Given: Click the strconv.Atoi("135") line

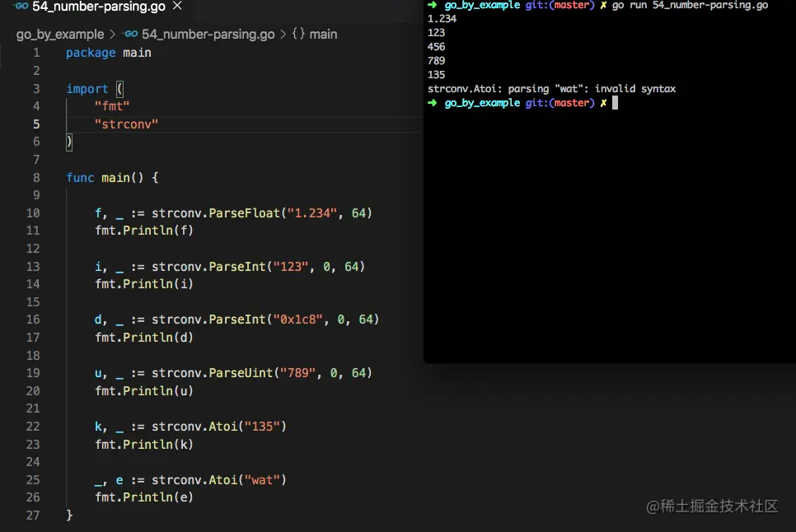Looking at the screenshot, I should [191, 427].
